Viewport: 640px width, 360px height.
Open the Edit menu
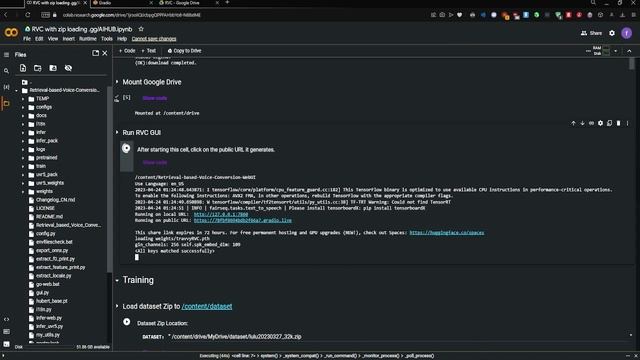tap(39, 39)
